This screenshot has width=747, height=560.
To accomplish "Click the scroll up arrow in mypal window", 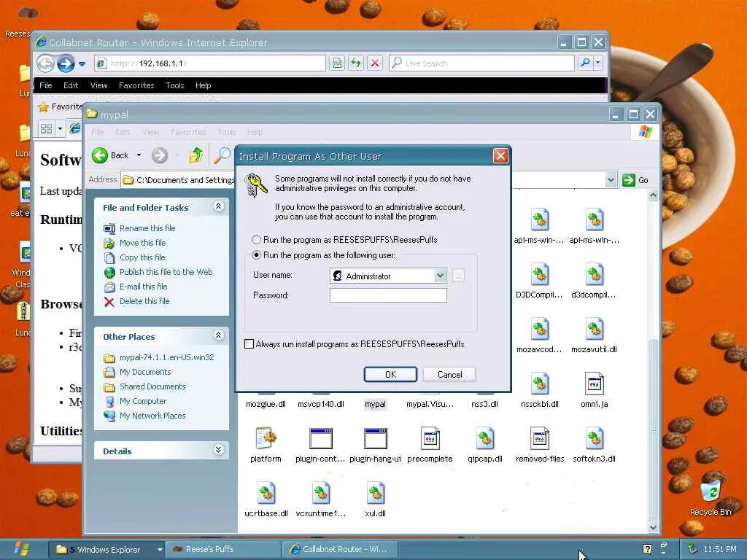I will pos(654,195).
